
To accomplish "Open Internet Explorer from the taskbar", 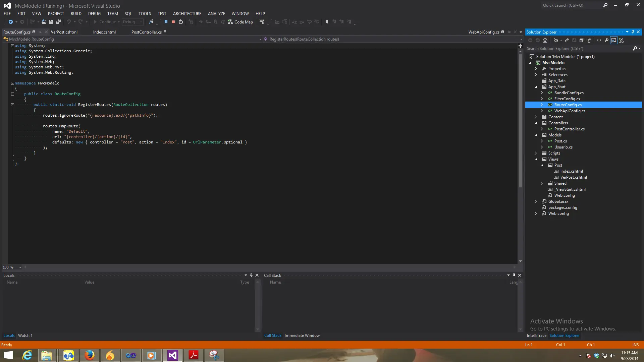I will coord(27,355).
